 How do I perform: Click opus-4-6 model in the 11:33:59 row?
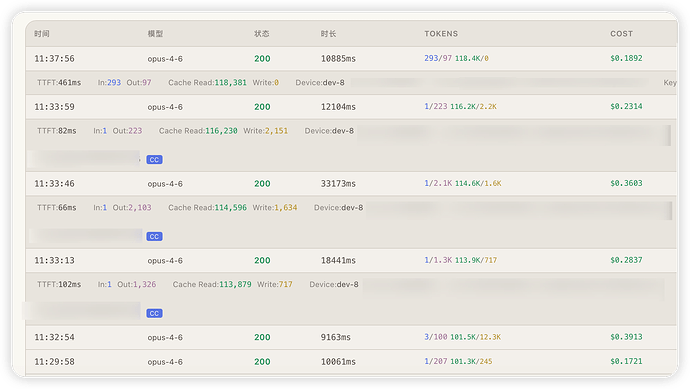(x=165, y=107)
